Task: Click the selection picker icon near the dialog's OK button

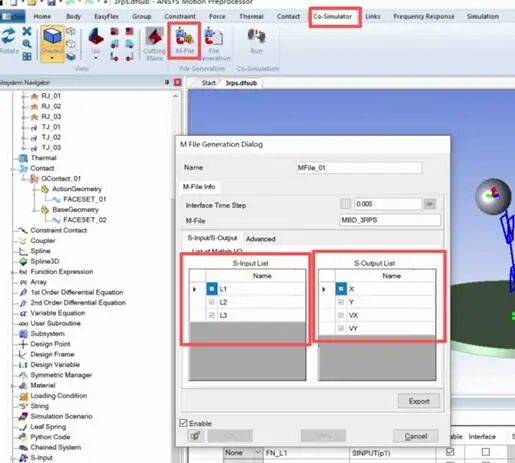Action: click(x=196, y=436)
